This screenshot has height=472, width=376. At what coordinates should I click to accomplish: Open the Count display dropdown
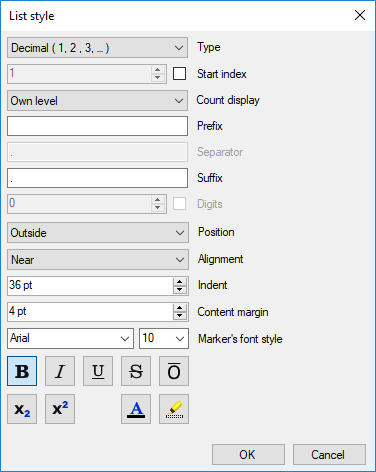pos(97,100)
